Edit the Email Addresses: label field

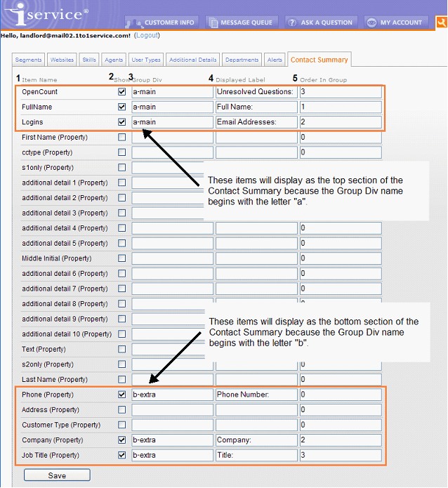pos(256,122)
